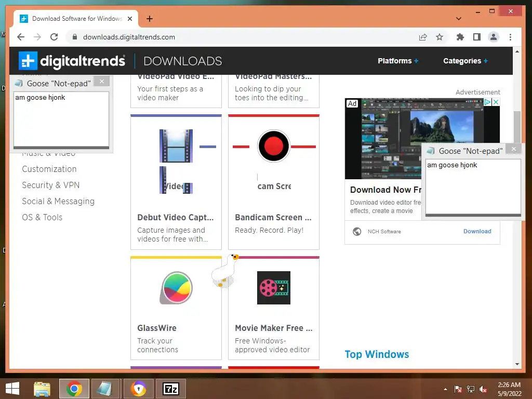The height and width of the screenshot is (399, 532).
Task: Click the Chrome taskbar icon
Action: (x=74, y=389)
